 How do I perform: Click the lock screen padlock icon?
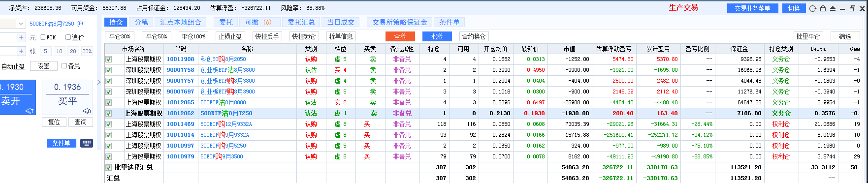pyautogui.click(x=823, y=8)
